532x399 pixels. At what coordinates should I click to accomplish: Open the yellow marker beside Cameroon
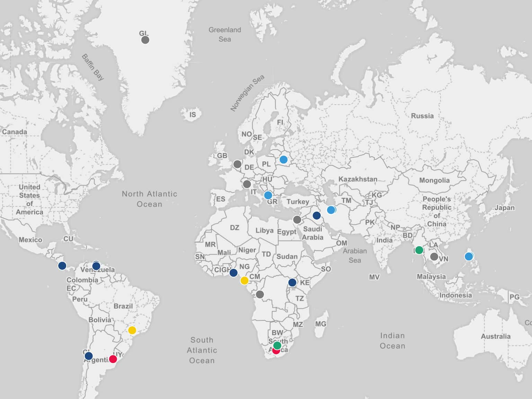245,281
